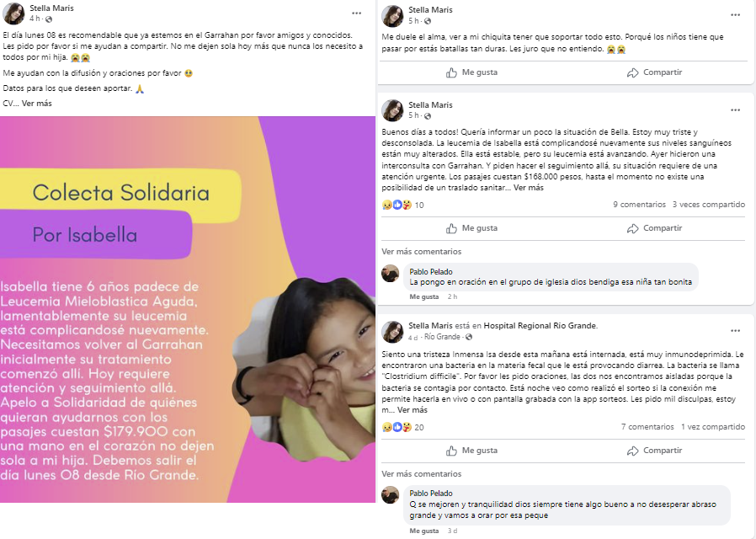Open Hospital Regional Río Grande location link

point(540,326)
